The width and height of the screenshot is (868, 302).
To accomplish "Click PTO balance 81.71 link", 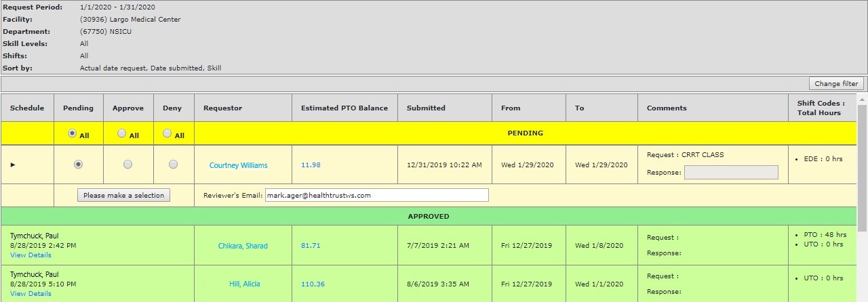I will click(x=311, y=246).
